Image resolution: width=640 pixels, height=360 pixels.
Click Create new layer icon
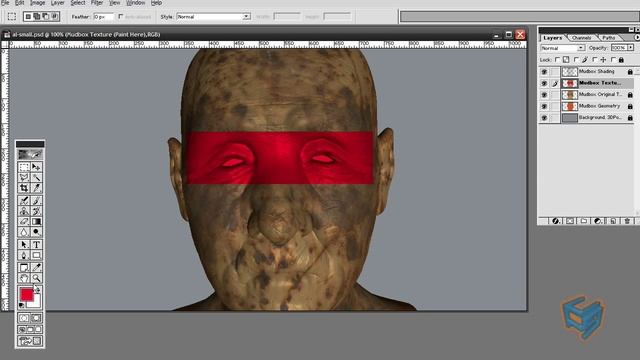(613, 221)
